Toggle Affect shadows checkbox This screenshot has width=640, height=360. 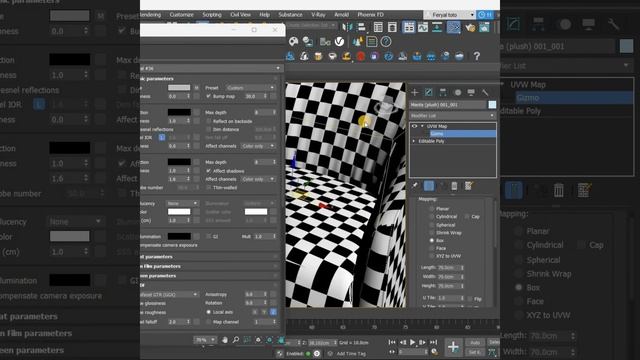[x=209, y=171]
